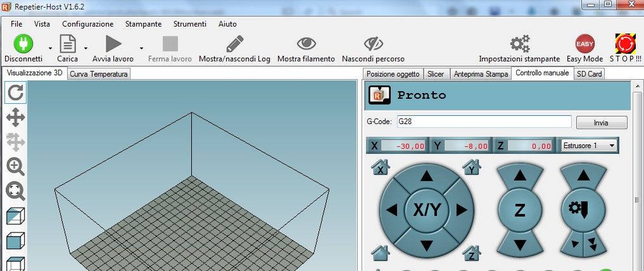Click the green Disconnetti plug icon
Viewport: 644px width, 271px height.
click(23, 44)
